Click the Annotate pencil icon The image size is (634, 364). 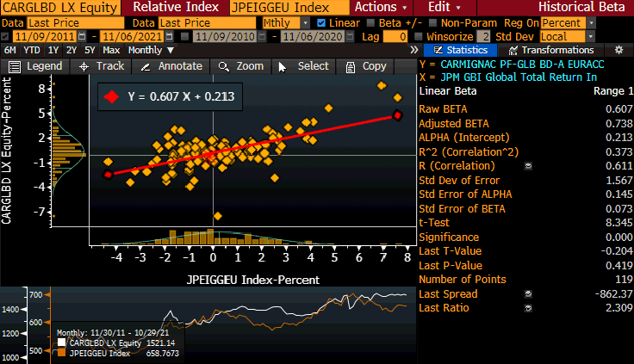click(x=146, y=67)
